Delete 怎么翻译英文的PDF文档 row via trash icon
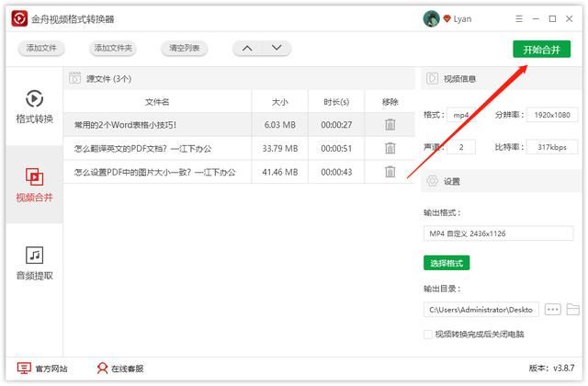588x386 pixels. [x=390, y=148]
